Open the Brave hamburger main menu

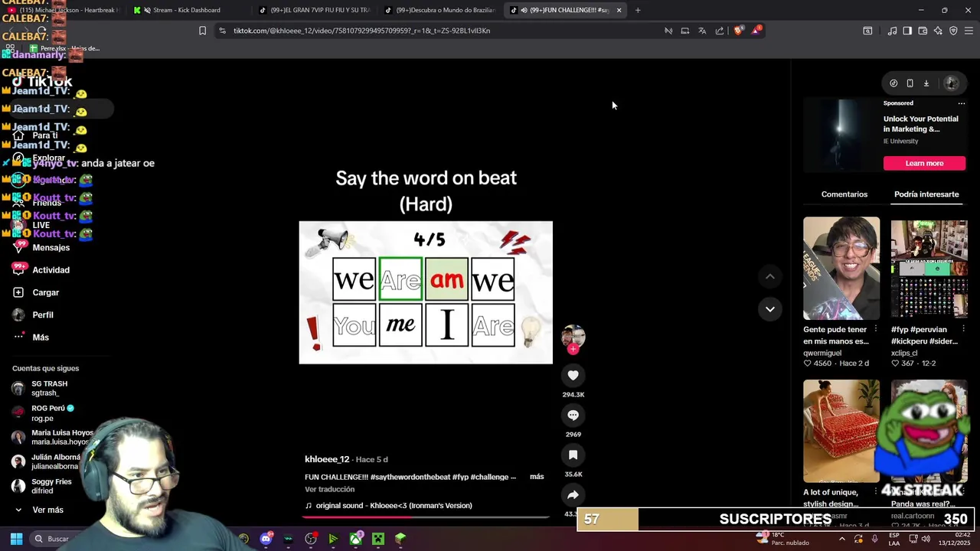(x=969, y=31)
